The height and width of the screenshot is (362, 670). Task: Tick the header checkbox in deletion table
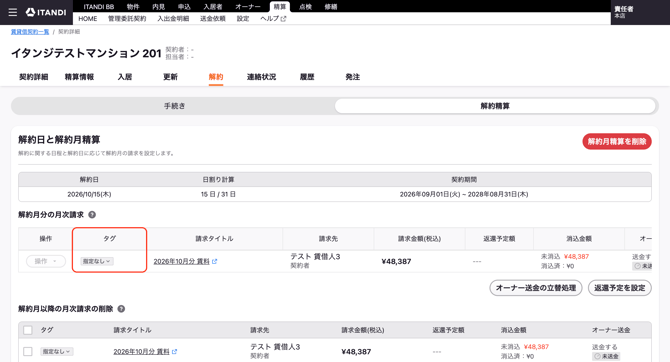[x=28, y=330]
